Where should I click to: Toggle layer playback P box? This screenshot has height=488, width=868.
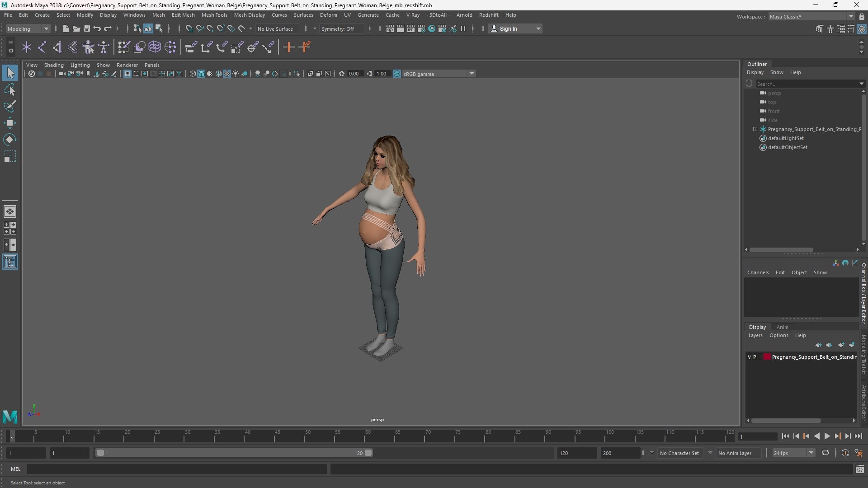click(755, 357)
